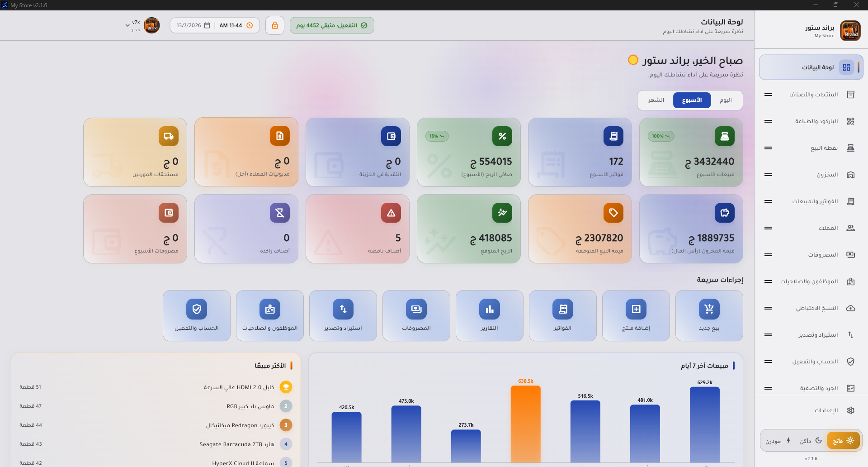This screenshot has height=467, width=868.
Task: Click the settings gear icon الإعدادات
Action: [850, 410]
